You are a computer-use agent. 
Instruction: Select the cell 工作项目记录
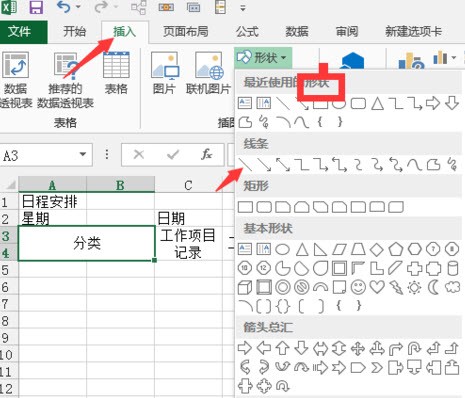[x=188, y=243]
